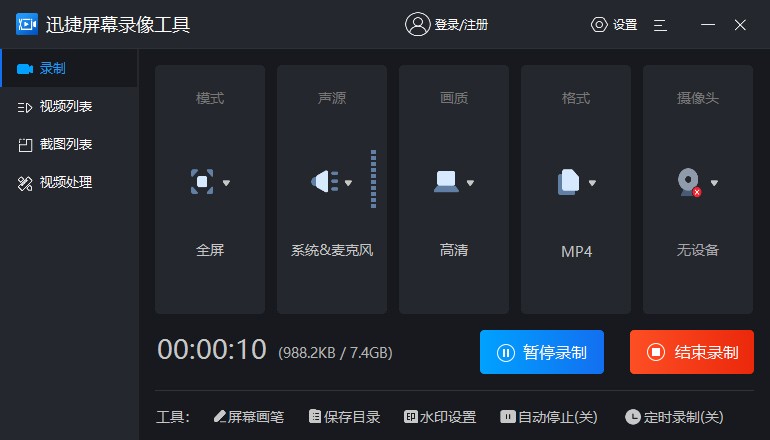Open the 保存目录 save folder
The width and height of the screenshot is (770, 440).
(x=345, y=417)
